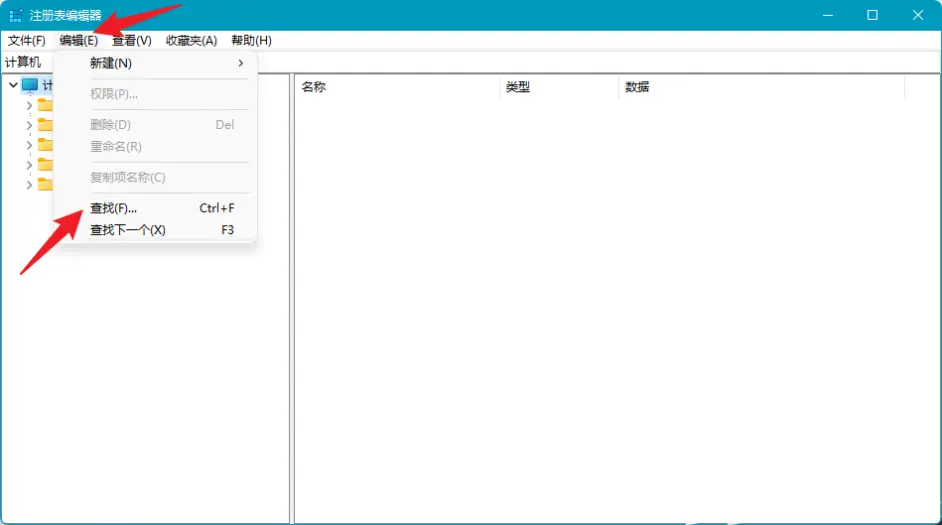
Task: Collapse the computer root node chevron
Action: [12, 86]
